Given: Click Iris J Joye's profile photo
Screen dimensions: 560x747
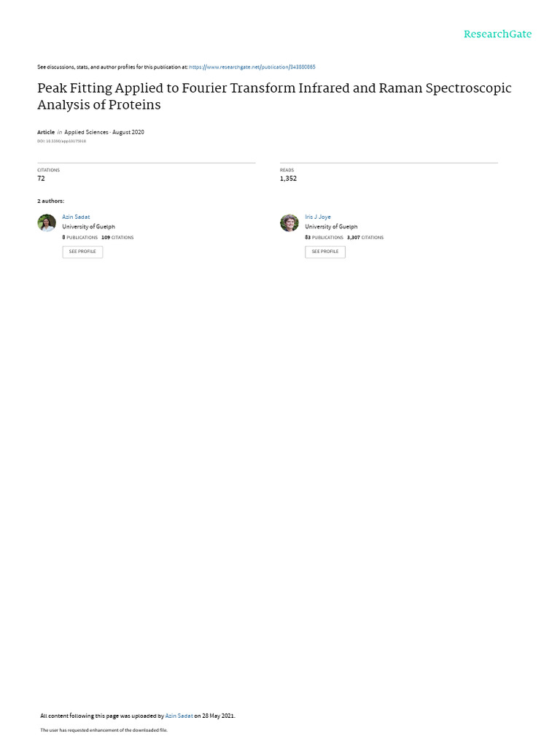Looking at the screenshot, I should (x=289, y=223).
